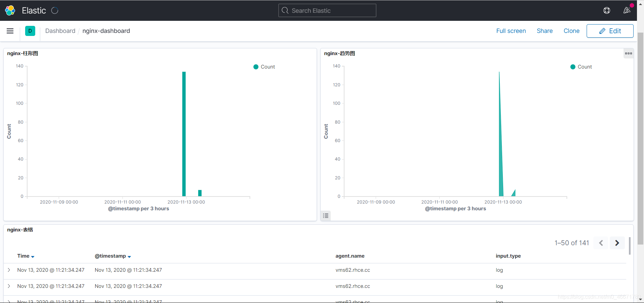Screen dimensions: 644x303
Task: Expand the first table row details
Action: 9,270
